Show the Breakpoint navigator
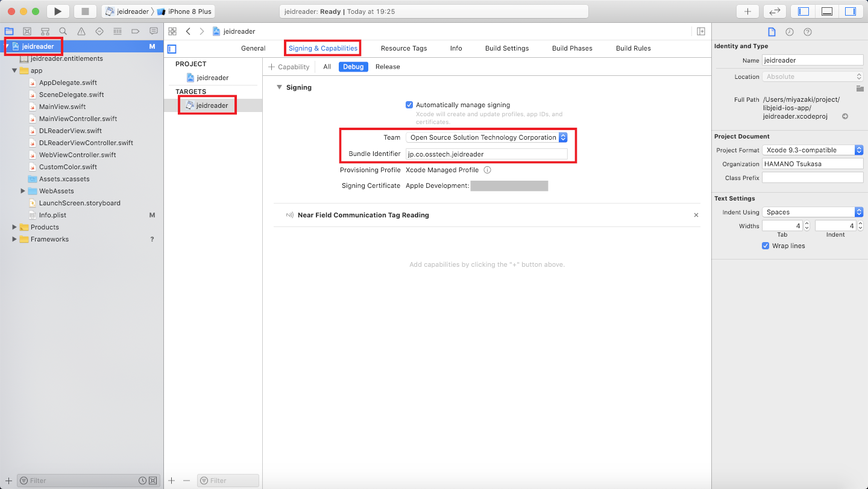 136,31
